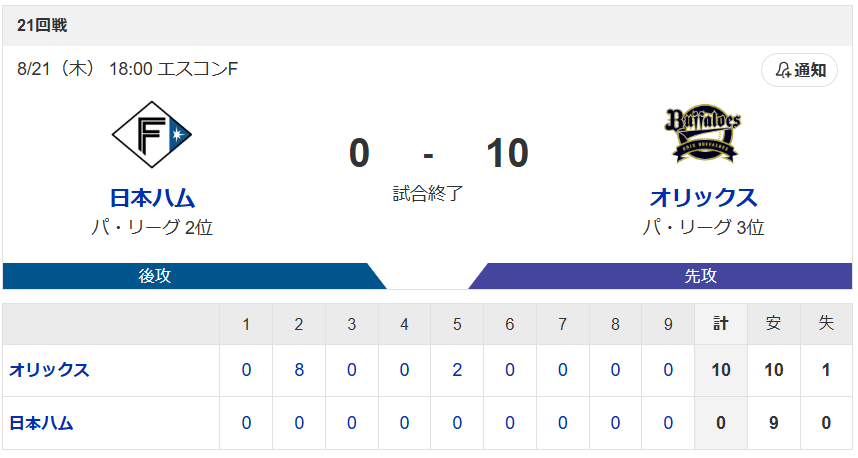Open Orix 7th inning zero score
Screen dimensions: 858x458
pos(563,370)
